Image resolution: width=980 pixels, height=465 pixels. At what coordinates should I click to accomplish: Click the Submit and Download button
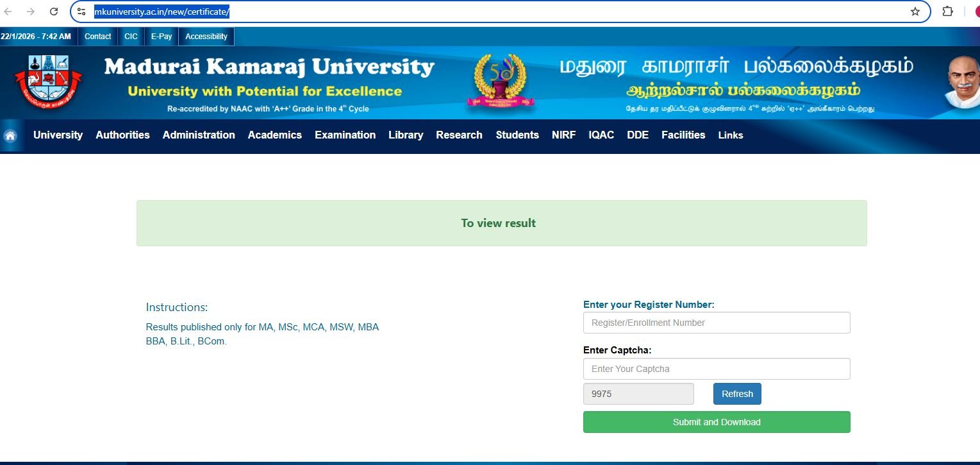716,422
